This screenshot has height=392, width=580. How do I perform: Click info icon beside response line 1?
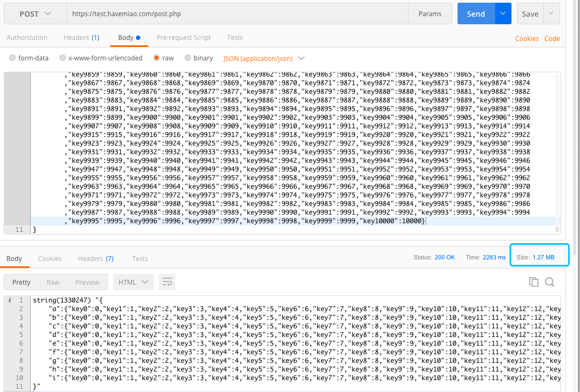[10, 300]
